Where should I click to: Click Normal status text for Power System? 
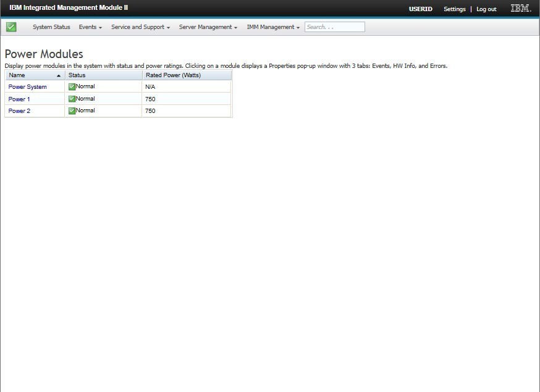(85, 86)
